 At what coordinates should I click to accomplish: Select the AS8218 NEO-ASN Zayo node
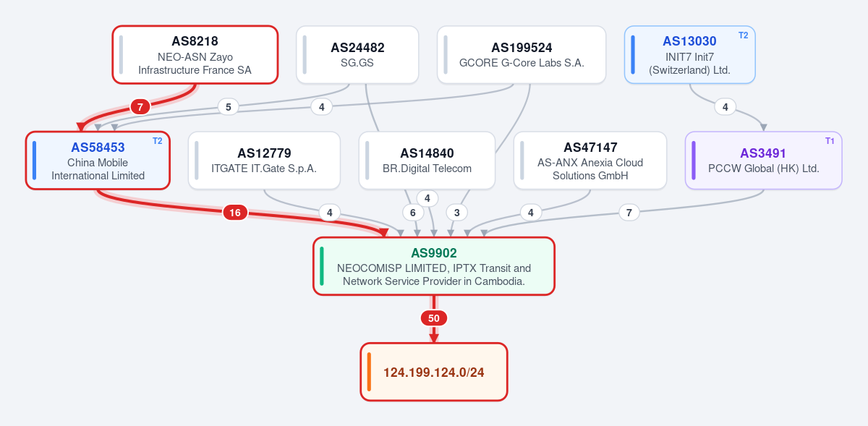pyautogui.click(x=195, y=55)
